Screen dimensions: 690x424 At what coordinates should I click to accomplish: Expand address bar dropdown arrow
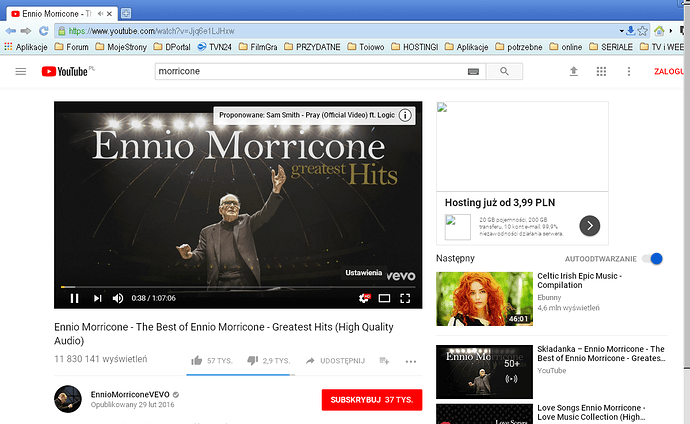tap(621, 31)
